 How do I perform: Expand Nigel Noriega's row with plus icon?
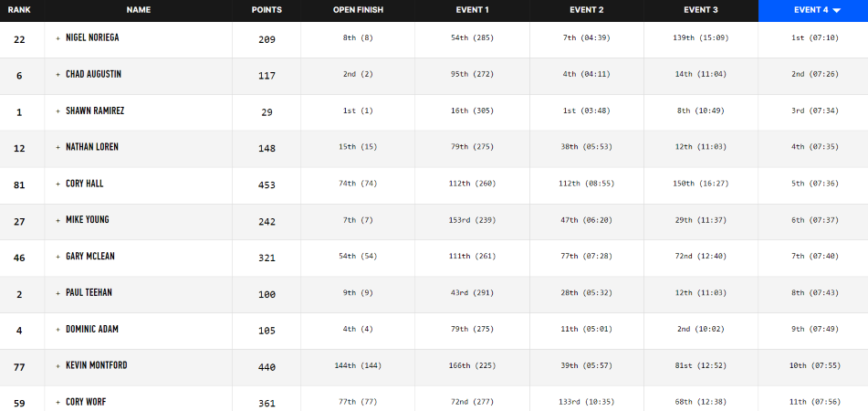click(x=58, y=38)
